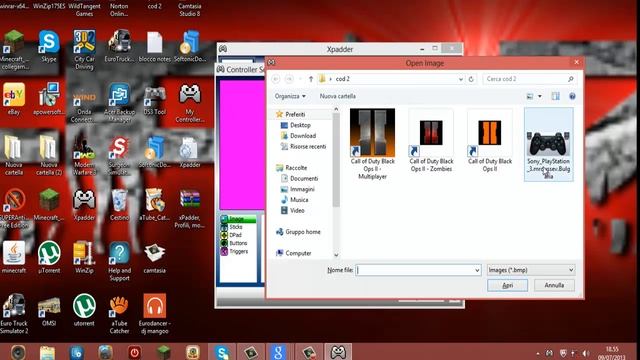This screenshot has height=360, width=640.
Task: Change the view layout icon
Action: [530, 96]
